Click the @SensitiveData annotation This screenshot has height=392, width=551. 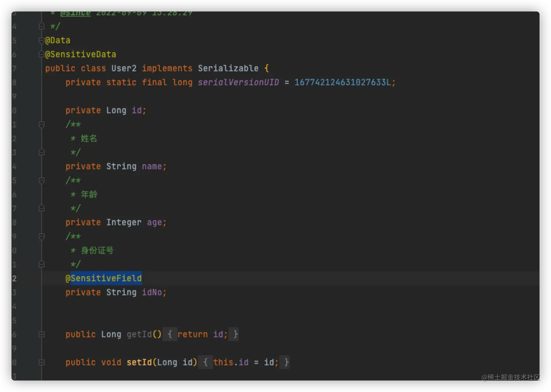[81, 54]
